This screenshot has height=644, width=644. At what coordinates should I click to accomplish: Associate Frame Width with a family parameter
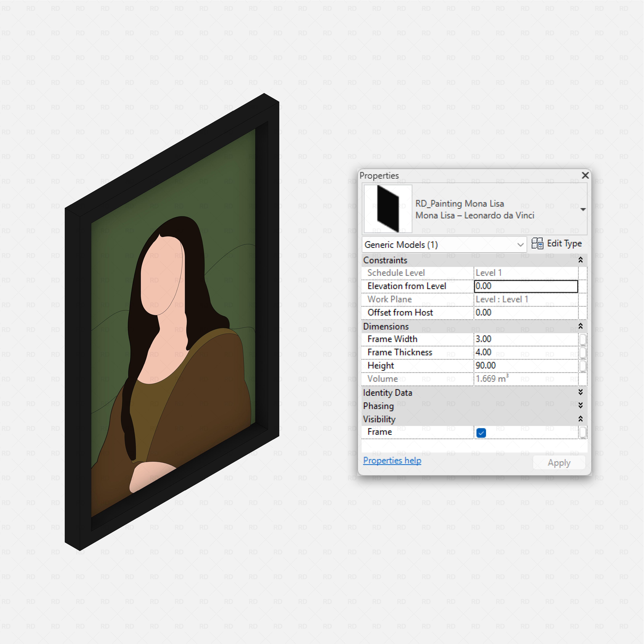(x=583, y=339)
